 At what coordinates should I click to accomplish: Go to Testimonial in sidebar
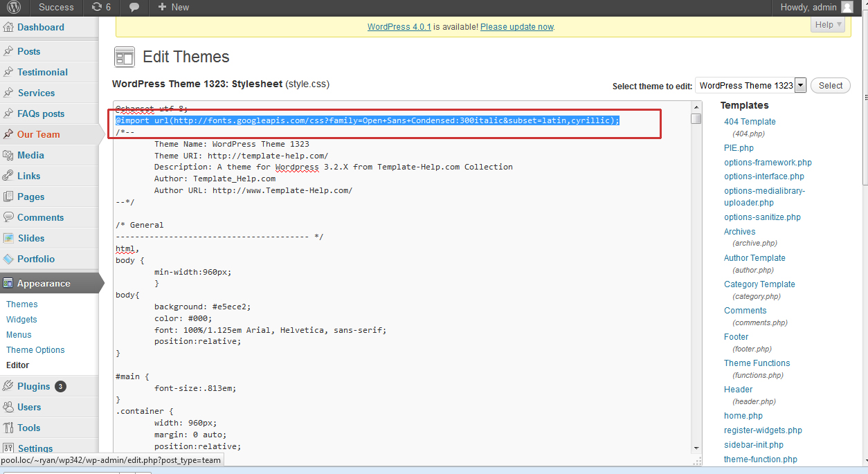tap(43, 72)
